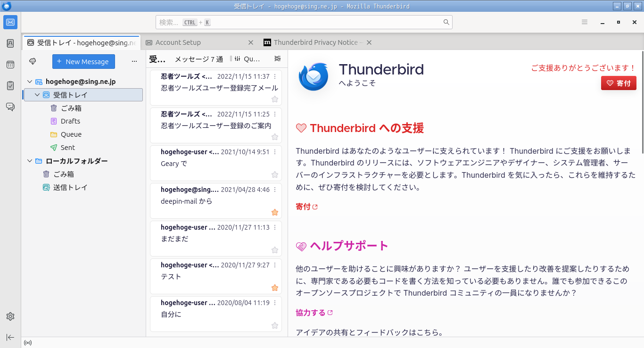644x348 pixels.
Task: Click the Thunderbird への支援 heading
Action: coord(367,128)
